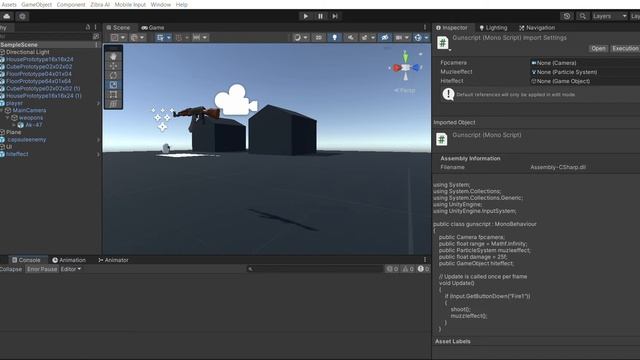Open the Component menu

point(71,4)
